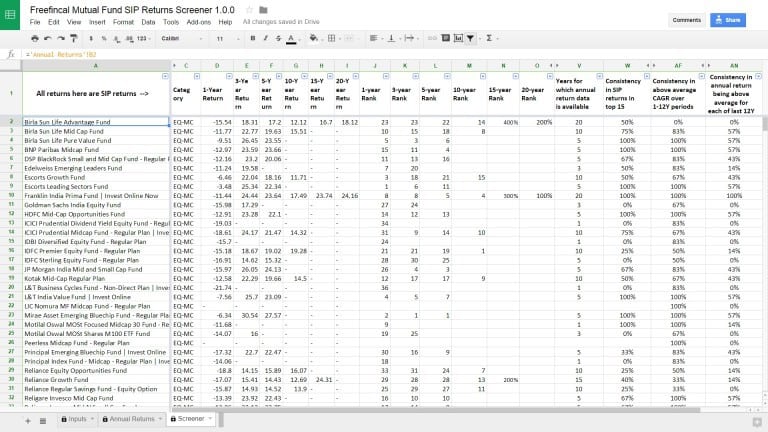Open the move-to-folder icon beside the title
768x432 pixels.
[x=263, y=10]
